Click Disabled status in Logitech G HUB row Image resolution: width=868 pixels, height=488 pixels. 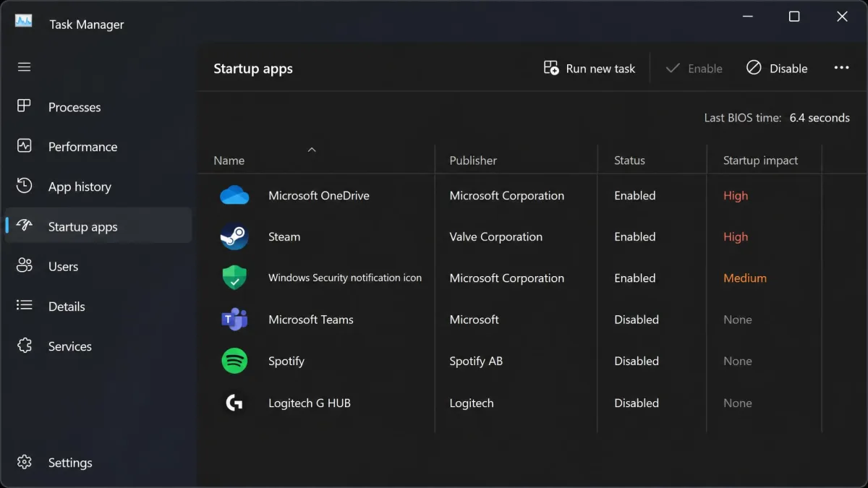(637, 403)
